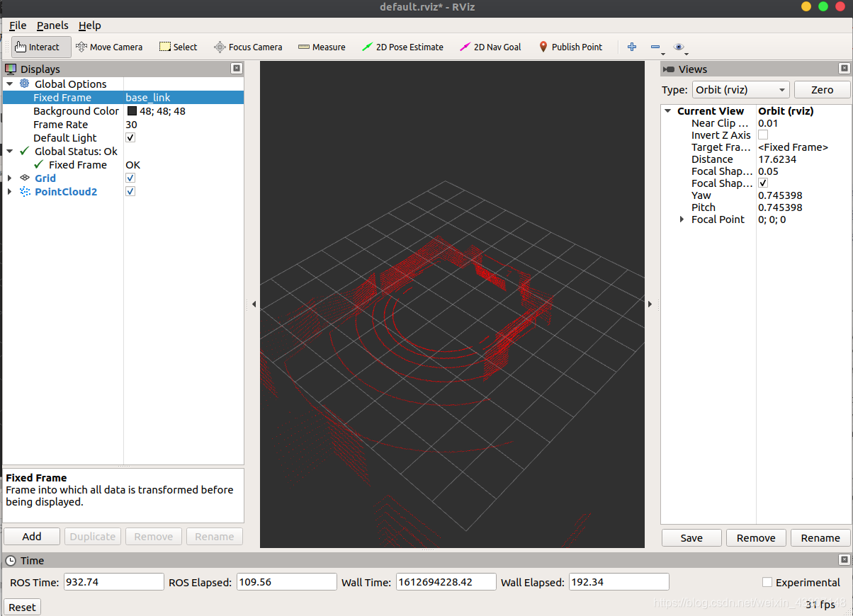Activate the Publish Point tool
853x616 pixels.
[570, 47]
